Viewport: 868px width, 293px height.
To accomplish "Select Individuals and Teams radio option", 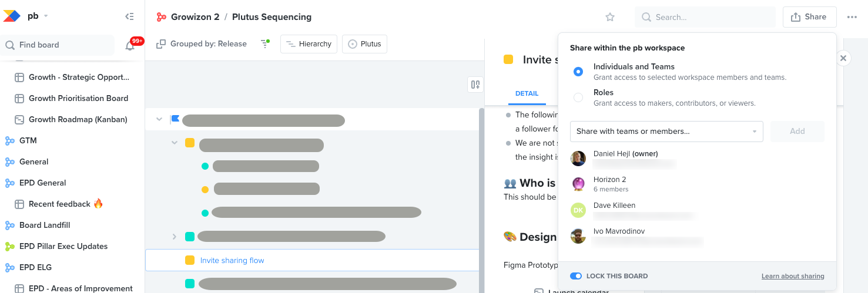I will tap(578, 72).
